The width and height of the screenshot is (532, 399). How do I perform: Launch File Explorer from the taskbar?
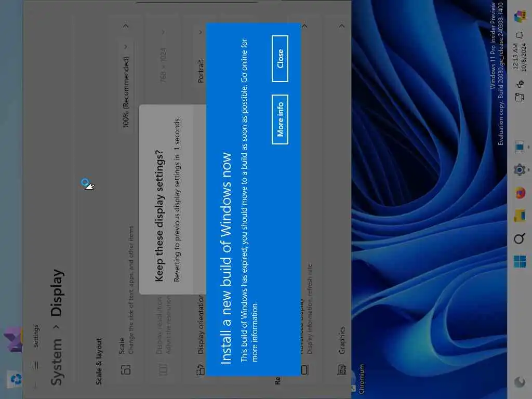click(x=520, y=216)
